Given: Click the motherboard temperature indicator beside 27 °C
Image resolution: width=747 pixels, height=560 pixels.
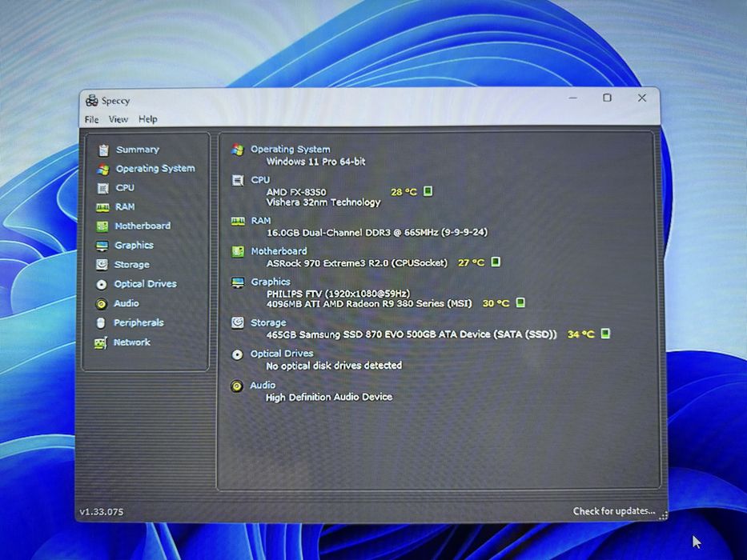Looking at the screenshot, I should [496, 262].
